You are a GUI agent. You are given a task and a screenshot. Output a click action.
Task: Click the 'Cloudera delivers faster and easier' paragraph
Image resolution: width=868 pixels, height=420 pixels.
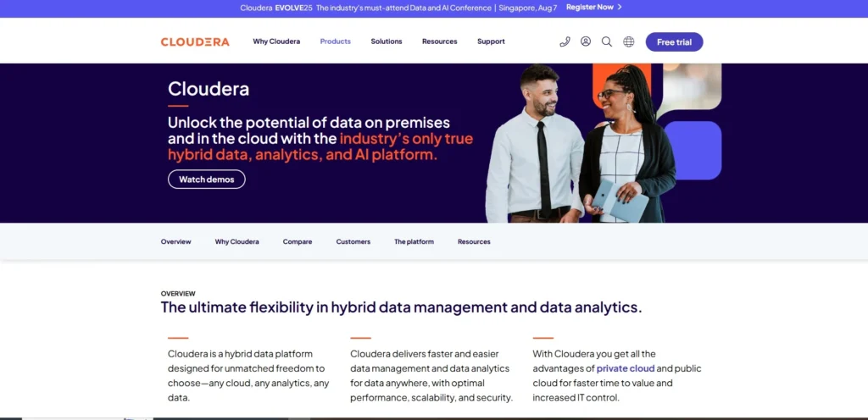[x=431, y=376]
